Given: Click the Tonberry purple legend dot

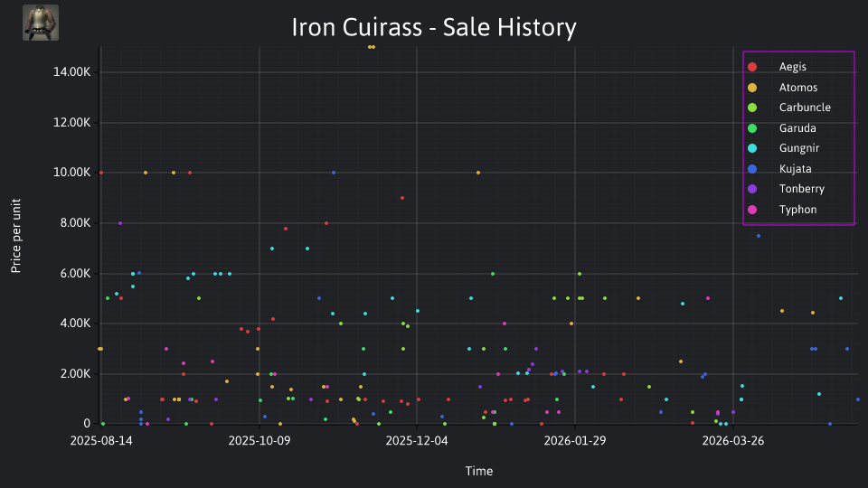Looking at the screenshot, I should click(x=752, y=189).
